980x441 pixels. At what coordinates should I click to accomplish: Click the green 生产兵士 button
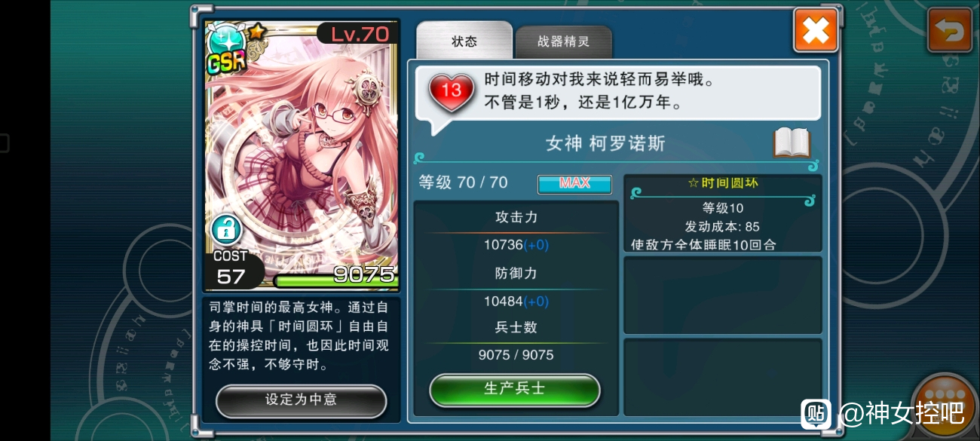[x=515, y=390]
